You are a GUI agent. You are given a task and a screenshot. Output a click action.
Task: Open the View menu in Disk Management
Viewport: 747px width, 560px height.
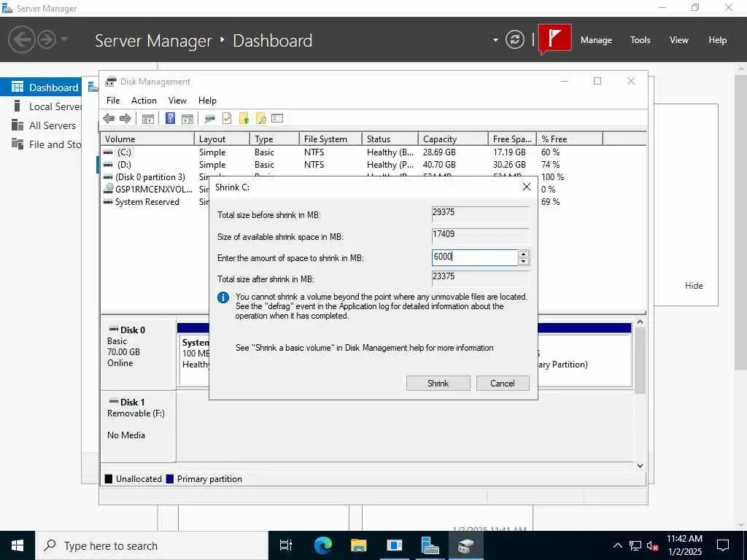tap(177, 101)
